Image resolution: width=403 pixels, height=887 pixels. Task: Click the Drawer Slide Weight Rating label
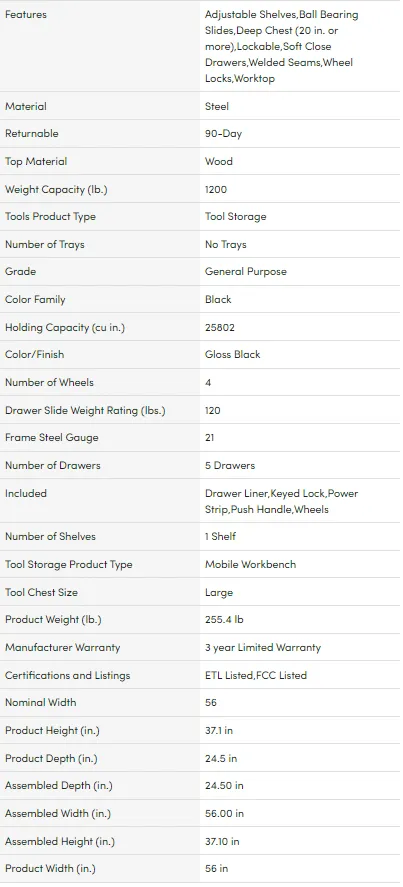85,411
